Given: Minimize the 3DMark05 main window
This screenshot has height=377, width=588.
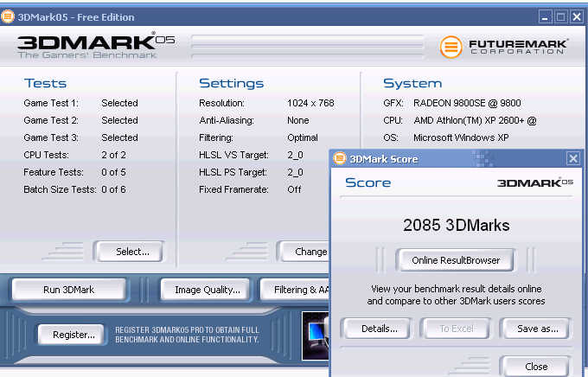Looking at the screenshot, I should (x=545, y=17).
